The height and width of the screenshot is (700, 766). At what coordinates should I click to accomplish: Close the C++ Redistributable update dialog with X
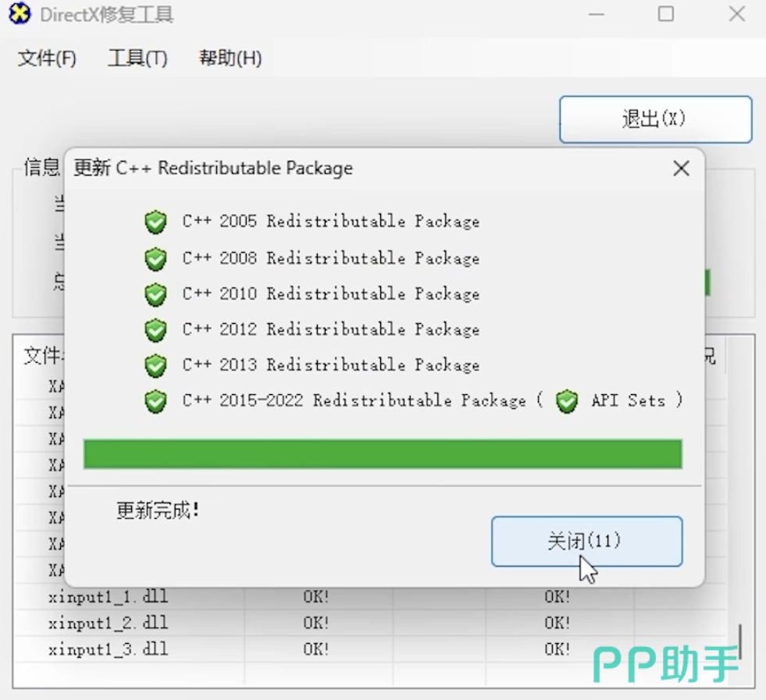pos(681,169)
